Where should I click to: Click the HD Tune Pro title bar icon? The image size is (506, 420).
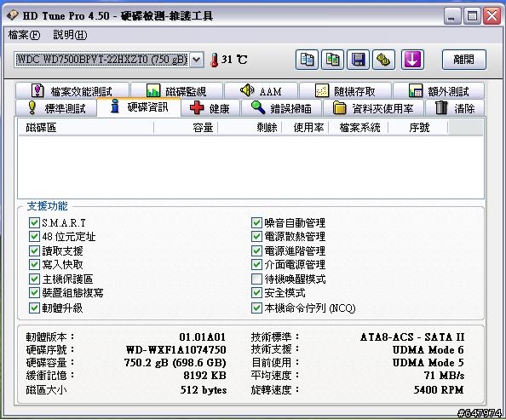tap(13, 15)
